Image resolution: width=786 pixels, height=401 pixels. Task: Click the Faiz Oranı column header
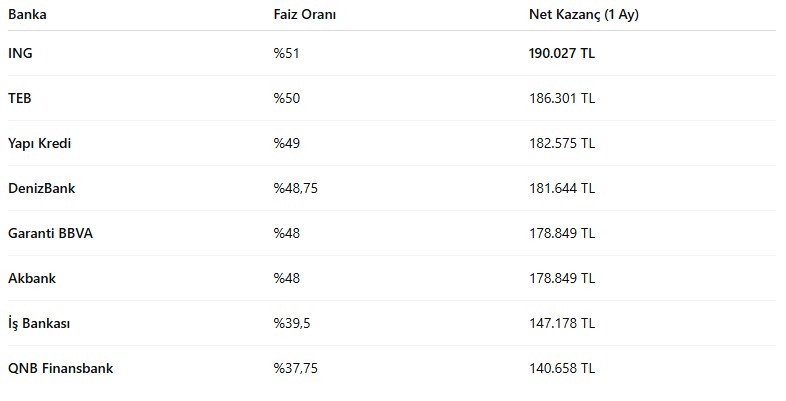click(x=305, y=15)
